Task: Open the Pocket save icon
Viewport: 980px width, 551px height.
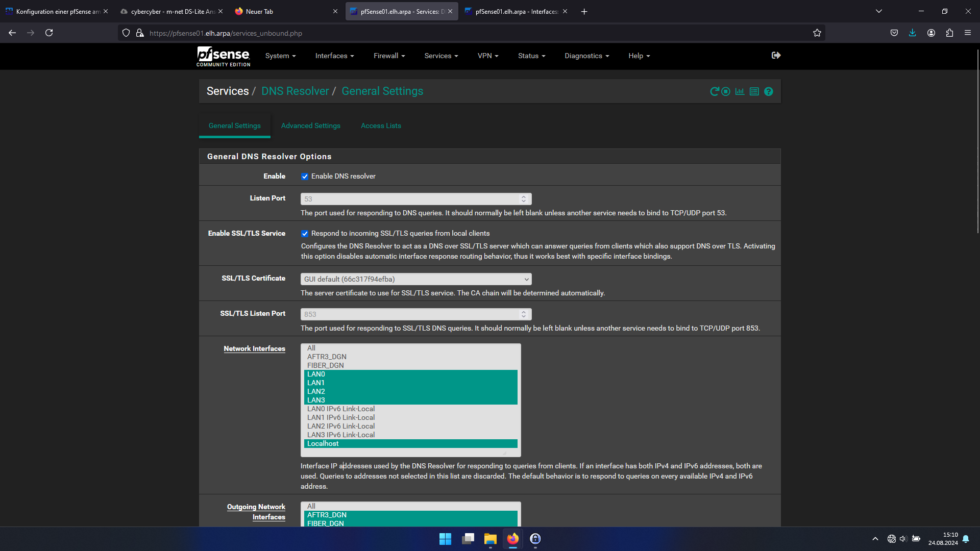Action: pos(894,33)
